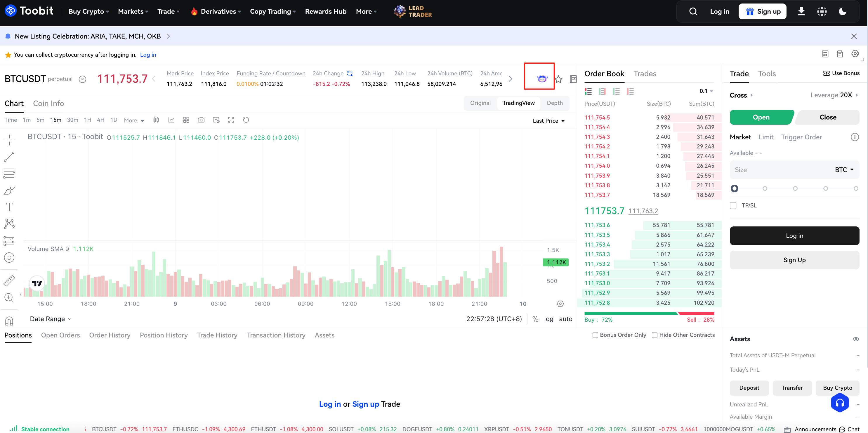Select the Text annotation tool
Screen dimensions: 868x433
point(9,207)
